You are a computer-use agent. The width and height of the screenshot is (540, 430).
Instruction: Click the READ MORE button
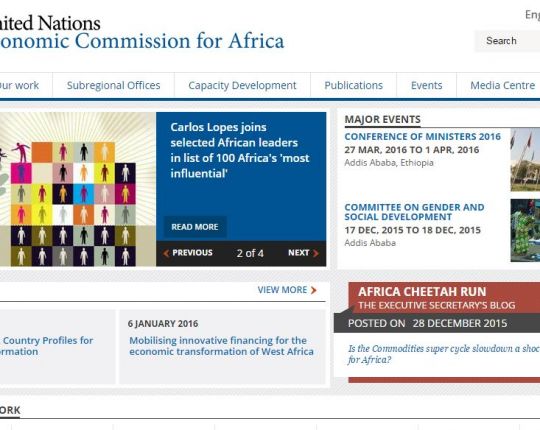pos(195,227)
